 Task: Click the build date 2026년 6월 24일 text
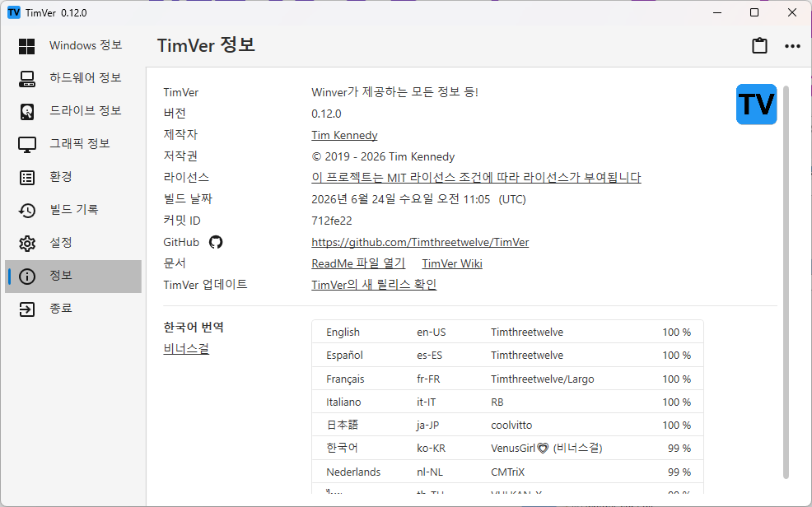coord(418,199)
